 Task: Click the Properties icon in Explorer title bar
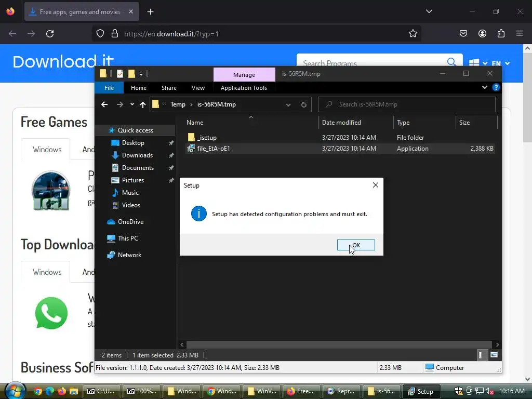click(120, 74)
